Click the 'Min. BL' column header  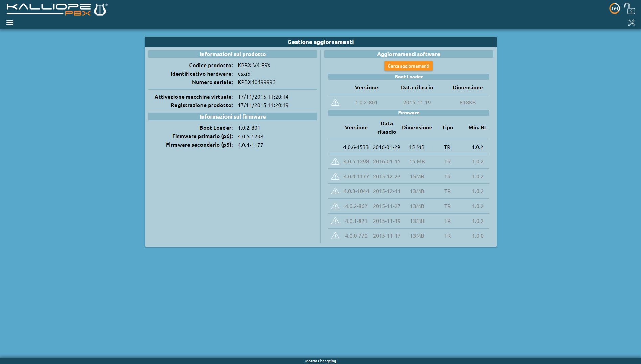point(478,127)
